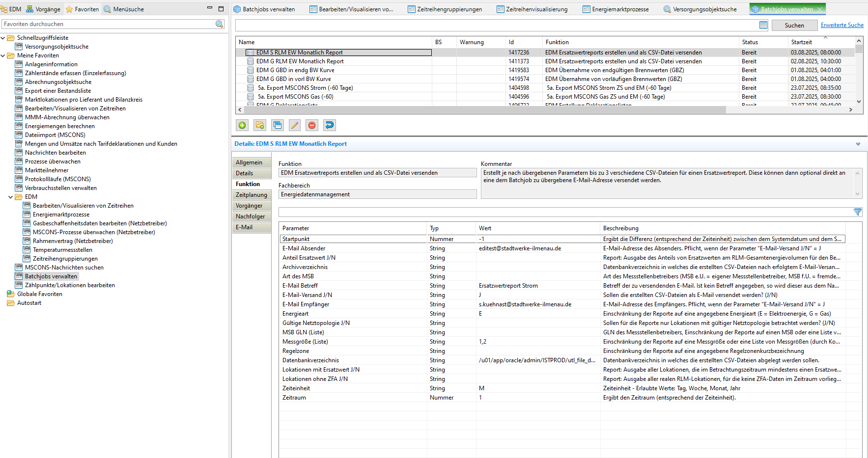Collapse the Meine Favoriten tree node
Viewport: 868px width, 458px height.
(x=3, y=55)
